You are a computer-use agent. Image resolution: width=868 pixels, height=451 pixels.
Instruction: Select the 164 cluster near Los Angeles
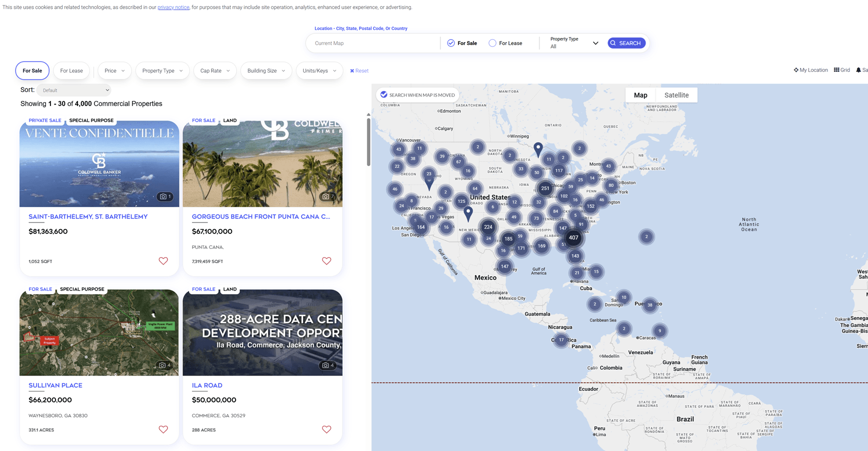(421, 227)
